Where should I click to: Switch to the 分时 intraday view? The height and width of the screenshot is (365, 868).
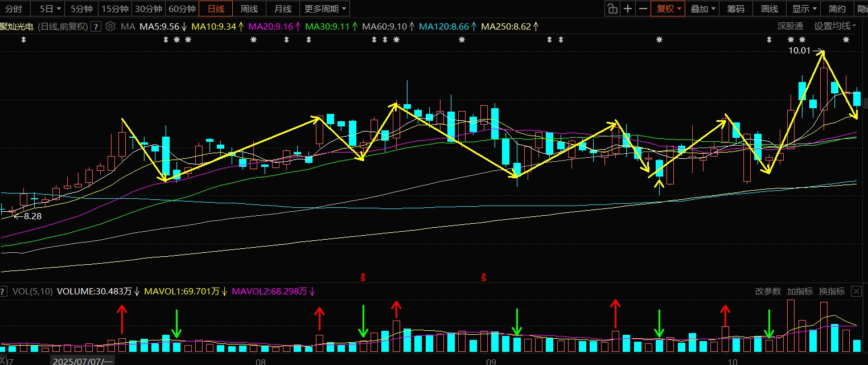tap(14, 9)
